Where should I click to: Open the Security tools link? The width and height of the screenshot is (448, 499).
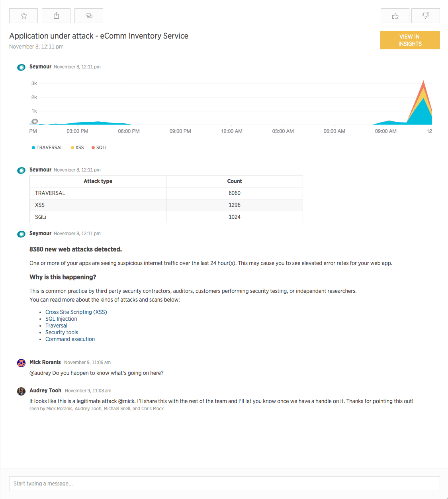(62, 332)
